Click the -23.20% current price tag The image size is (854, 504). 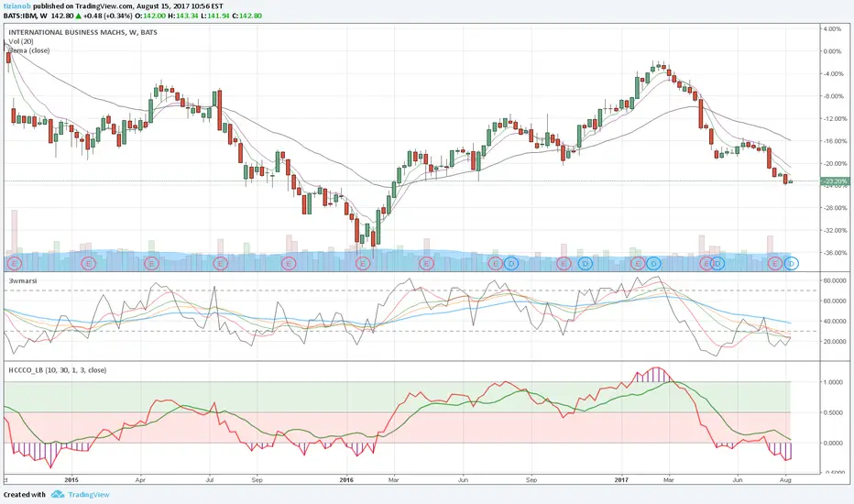835,181
